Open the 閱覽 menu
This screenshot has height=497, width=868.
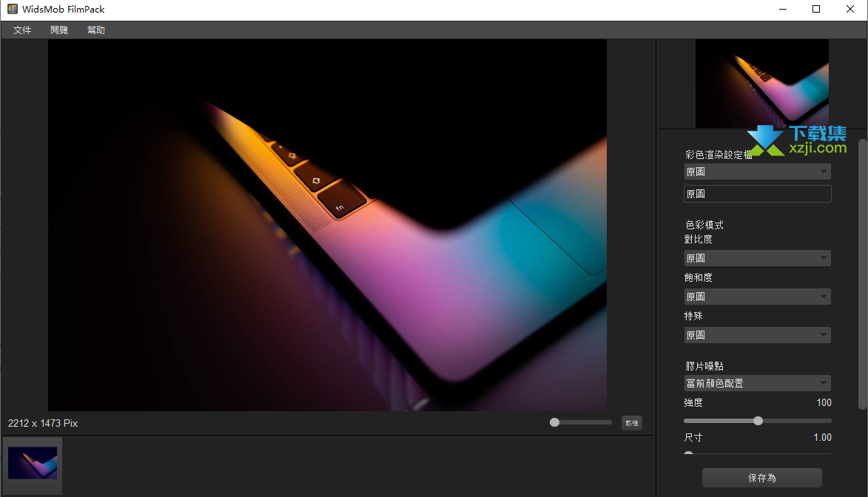[59, 30]
